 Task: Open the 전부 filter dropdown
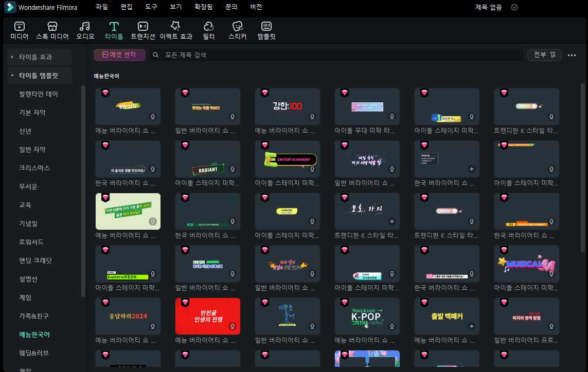coord(544,55)
